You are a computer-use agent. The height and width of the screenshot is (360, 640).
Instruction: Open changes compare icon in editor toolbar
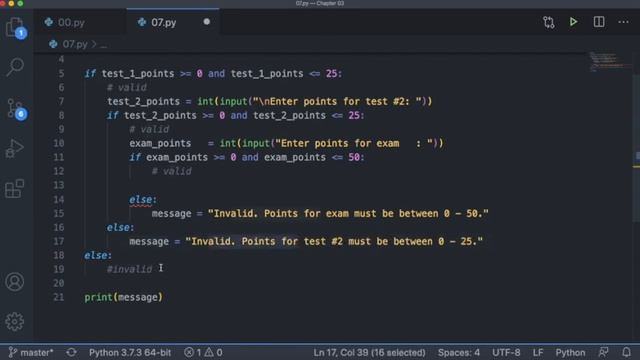(x=549, y=22)
